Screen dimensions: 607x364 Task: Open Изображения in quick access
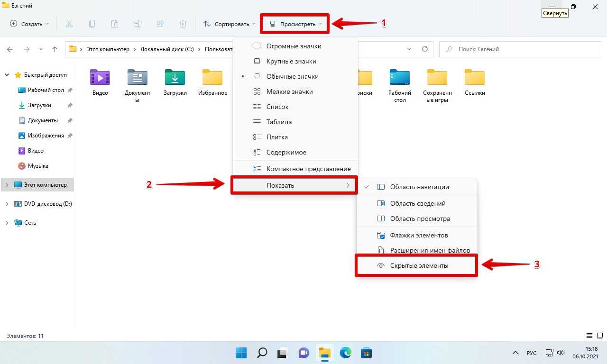(46, 136)
